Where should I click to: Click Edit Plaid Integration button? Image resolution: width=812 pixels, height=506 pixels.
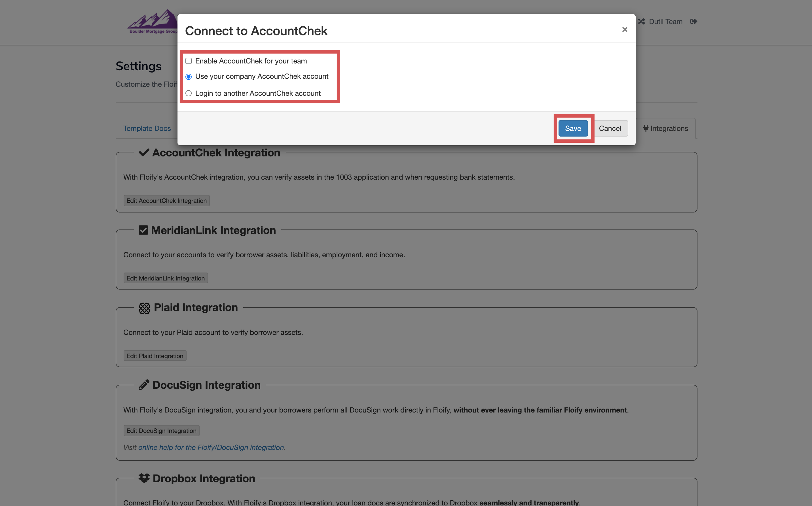(x=155, y=356)
